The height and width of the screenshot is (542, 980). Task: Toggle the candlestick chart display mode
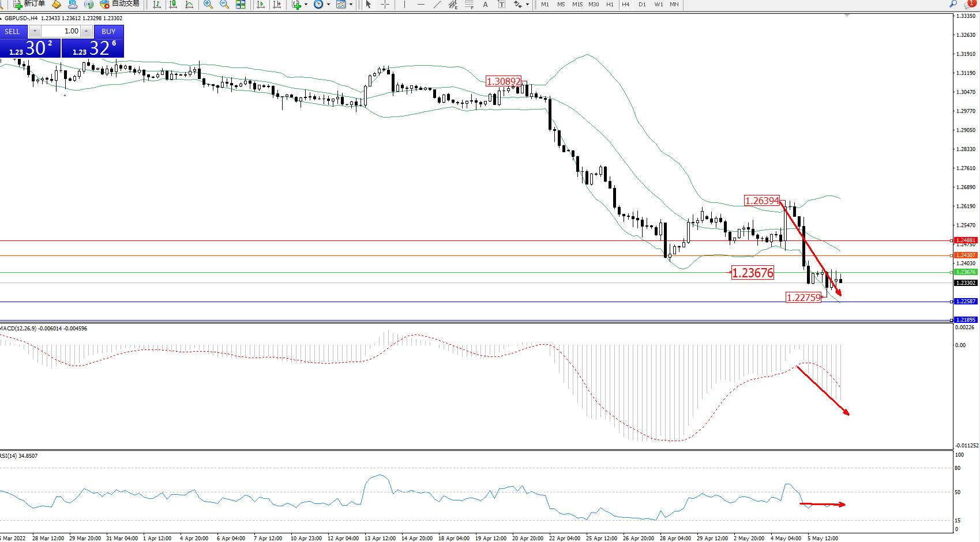click(173, 5)
